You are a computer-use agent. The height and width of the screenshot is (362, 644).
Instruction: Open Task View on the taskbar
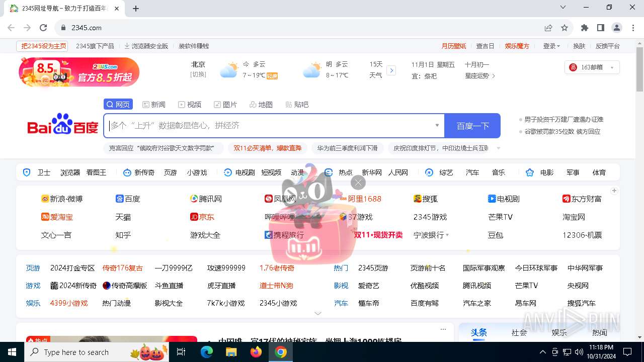181,352
